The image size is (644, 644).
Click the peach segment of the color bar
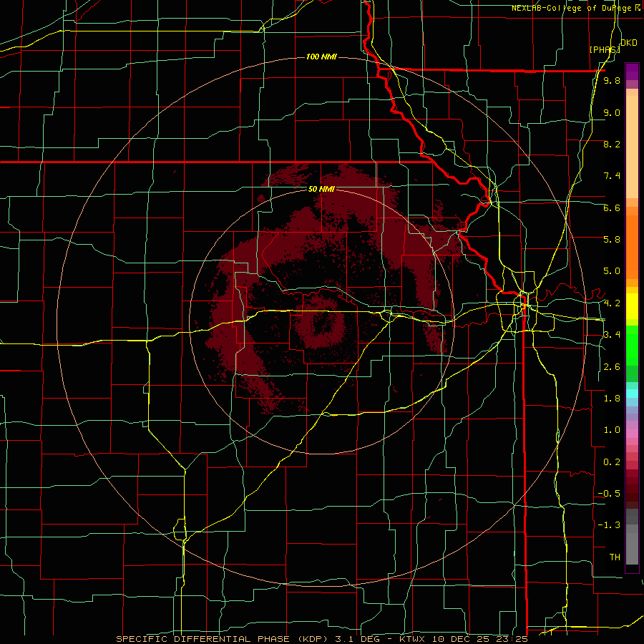pyautogui.click(x=632, y=144)
